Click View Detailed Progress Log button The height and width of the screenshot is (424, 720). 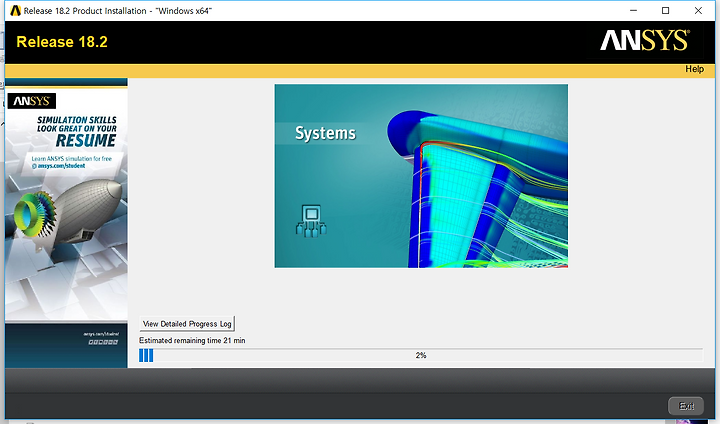[x=187, y=324]
